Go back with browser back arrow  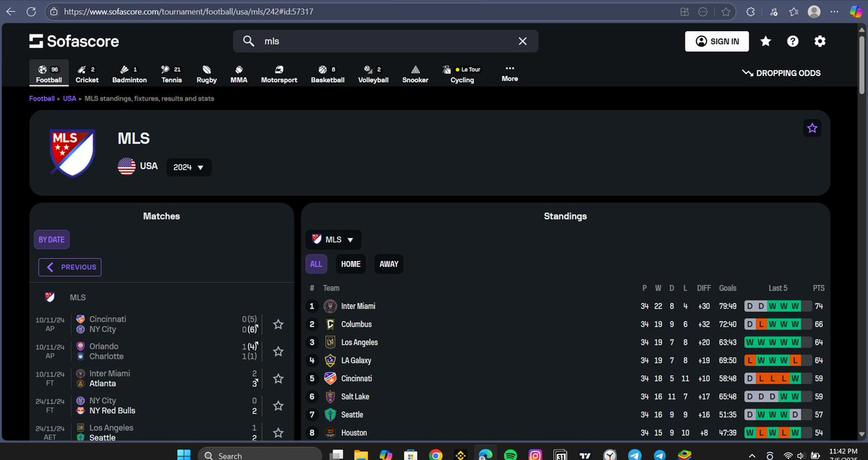11,12
